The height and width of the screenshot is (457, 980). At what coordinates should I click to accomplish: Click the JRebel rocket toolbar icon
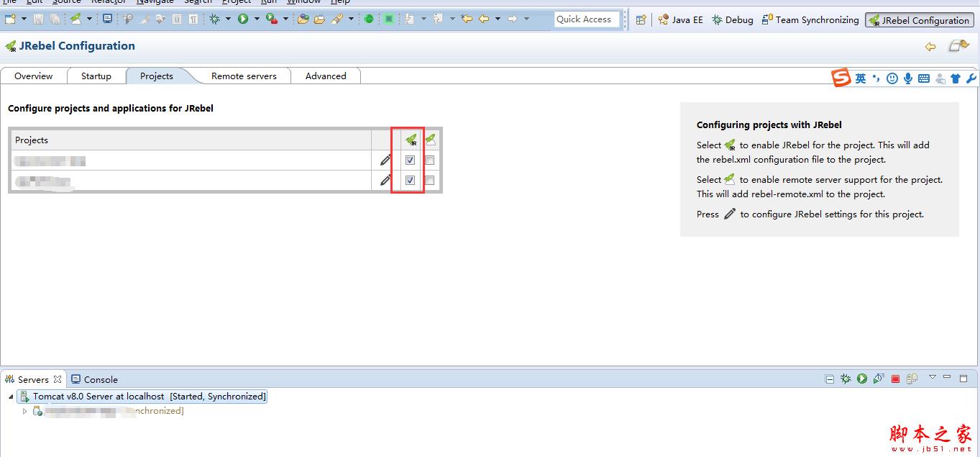[x=75, y=19]
